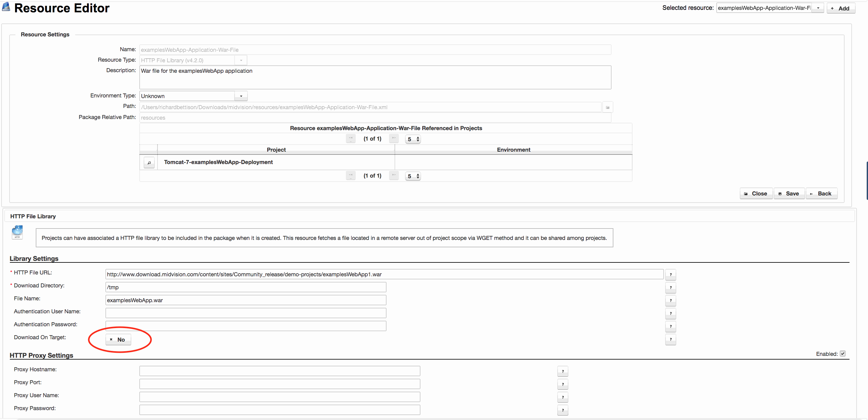Uncheck the HTTP Proxy Settings Enabled checkbox

[843, 354]
